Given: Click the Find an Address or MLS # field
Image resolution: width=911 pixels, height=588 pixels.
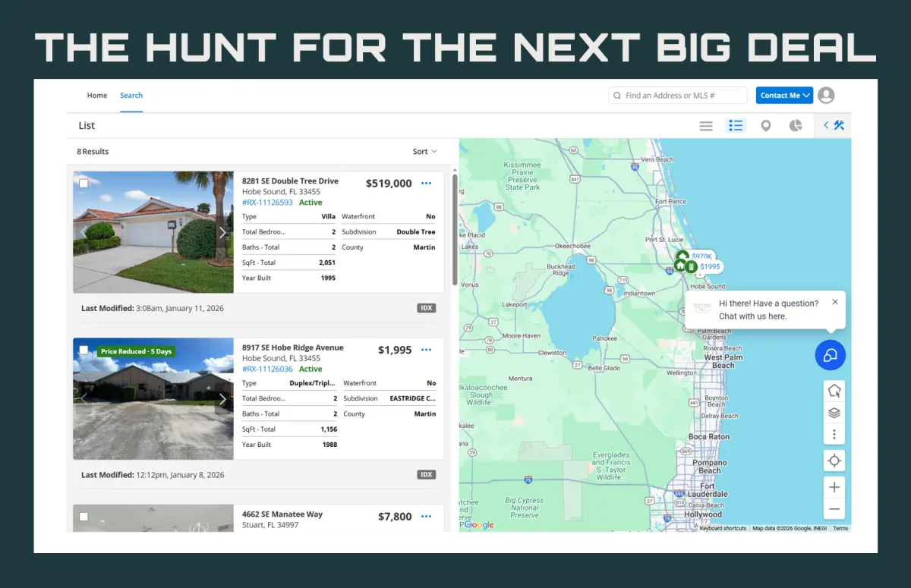Looking at the screenshot, I should click(x=678, y=96).
